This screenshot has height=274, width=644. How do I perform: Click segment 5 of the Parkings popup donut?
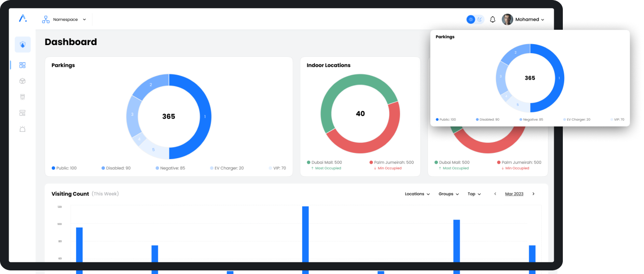[x=518, y=105]
